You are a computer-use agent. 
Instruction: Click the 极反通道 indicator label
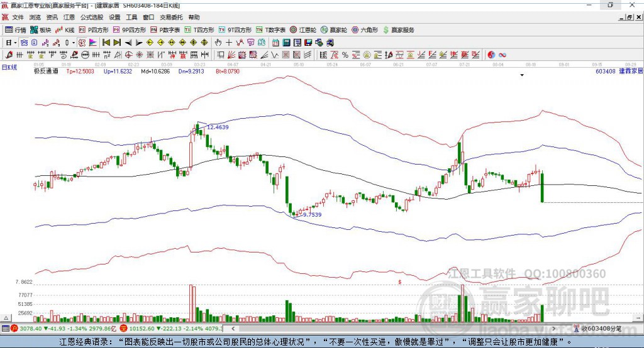click(x=46, y=72)
